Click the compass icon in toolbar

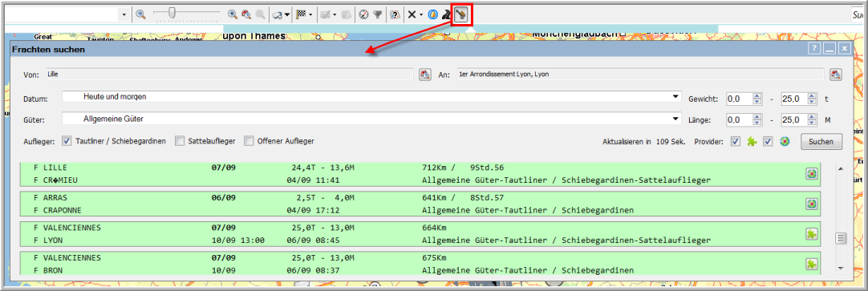pos(363,15)
